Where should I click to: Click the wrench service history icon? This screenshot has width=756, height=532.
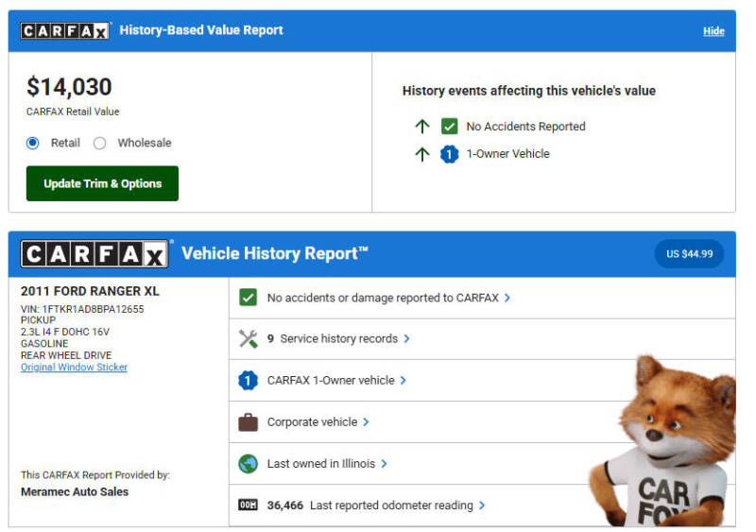click(x=248, y=339)
